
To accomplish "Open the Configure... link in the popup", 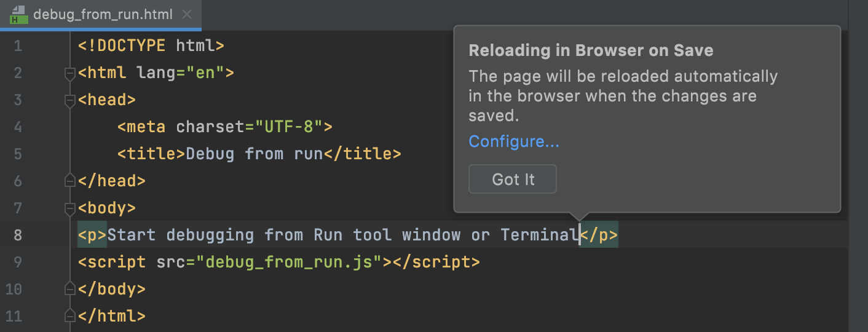I will coord(514,141).
